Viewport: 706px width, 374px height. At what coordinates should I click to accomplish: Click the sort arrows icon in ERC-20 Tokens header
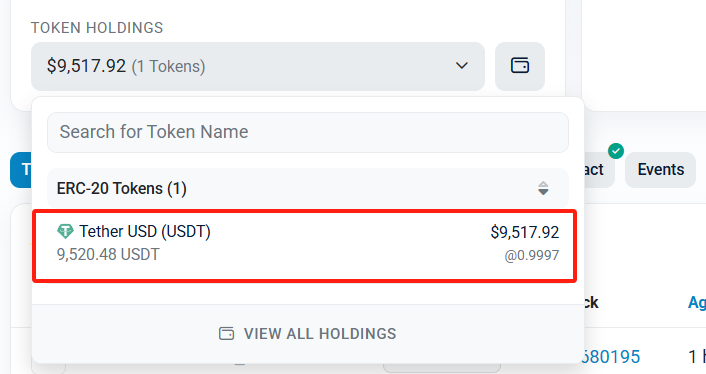pos(543,188)
